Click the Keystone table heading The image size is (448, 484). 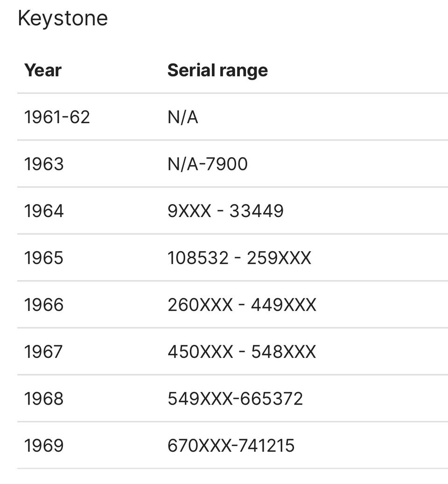[x=63, y=19]
